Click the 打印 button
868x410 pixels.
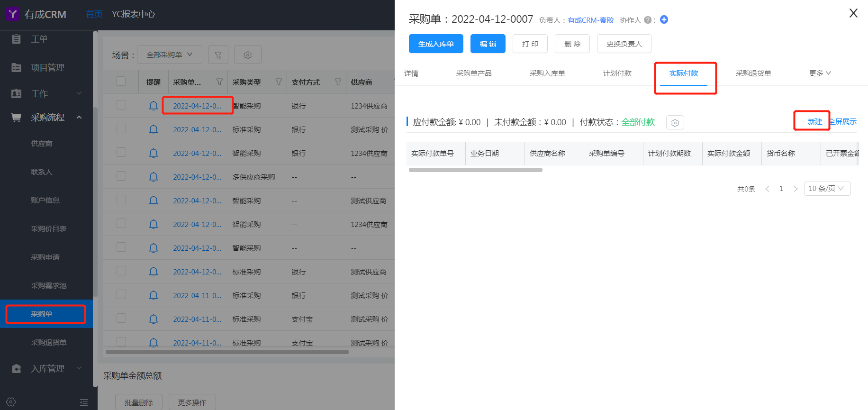tap(530, 44)
